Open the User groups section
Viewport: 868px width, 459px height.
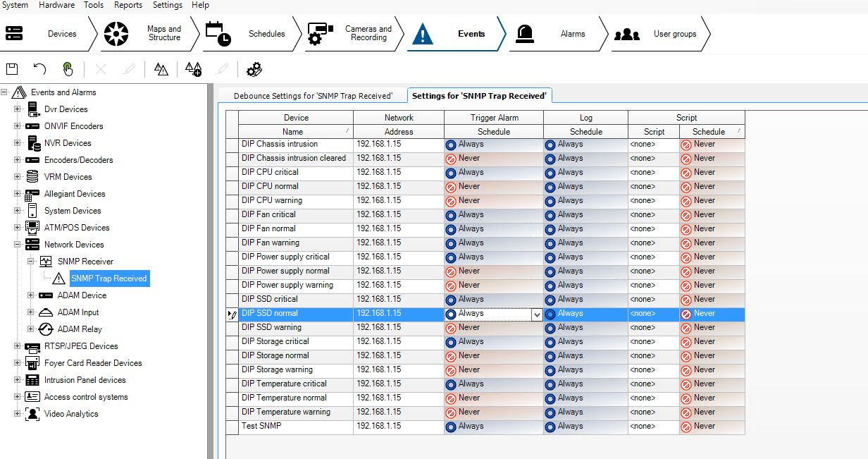point(659,34)
